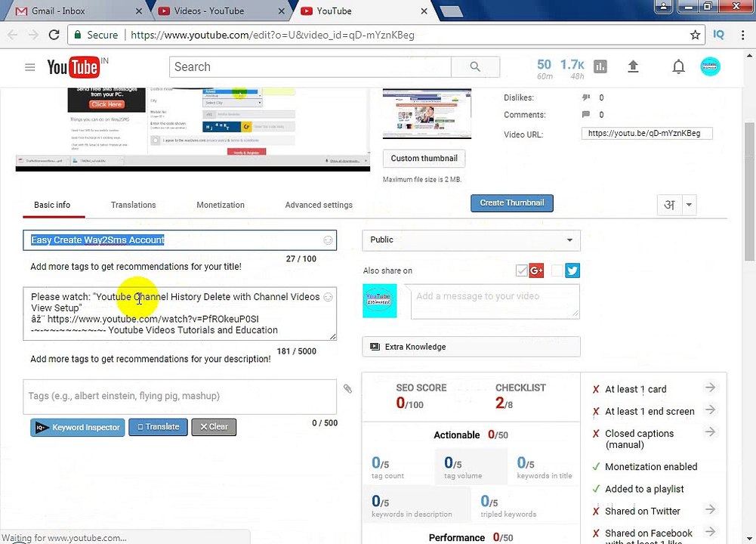Open arrow next to Shared on Facebook
The height and width of the screenshot is (544, 756).
click(x=710, y=531)
